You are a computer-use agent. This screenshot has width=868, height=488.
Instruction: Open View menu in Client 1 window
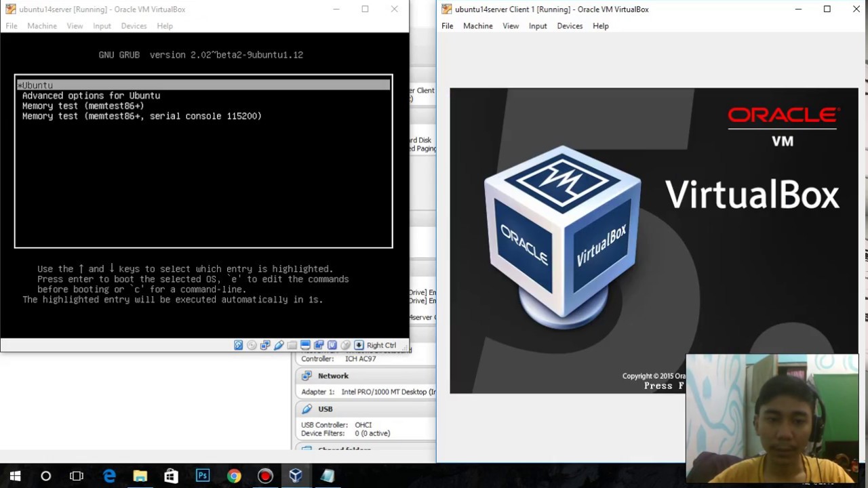[x=511, y=26]
